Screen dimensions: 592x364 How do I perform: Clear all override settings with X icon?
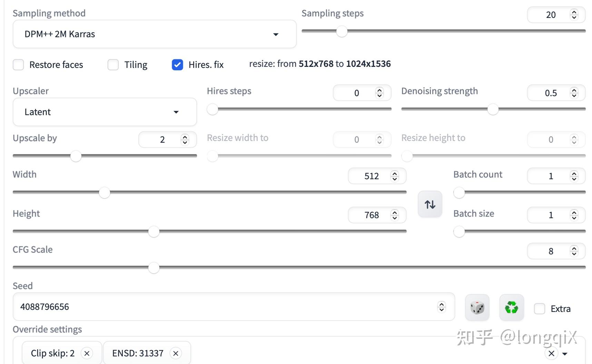tap(551, 353)
